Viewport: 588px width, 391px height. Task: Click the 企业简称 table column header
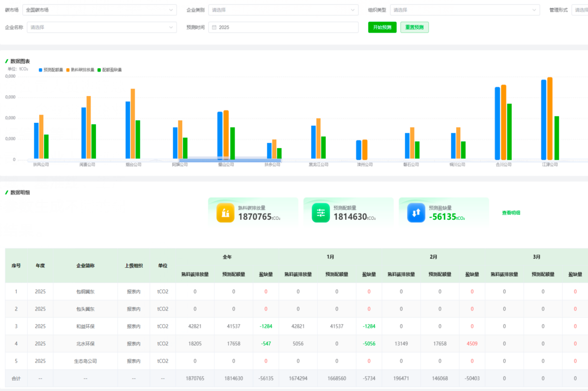85,265
